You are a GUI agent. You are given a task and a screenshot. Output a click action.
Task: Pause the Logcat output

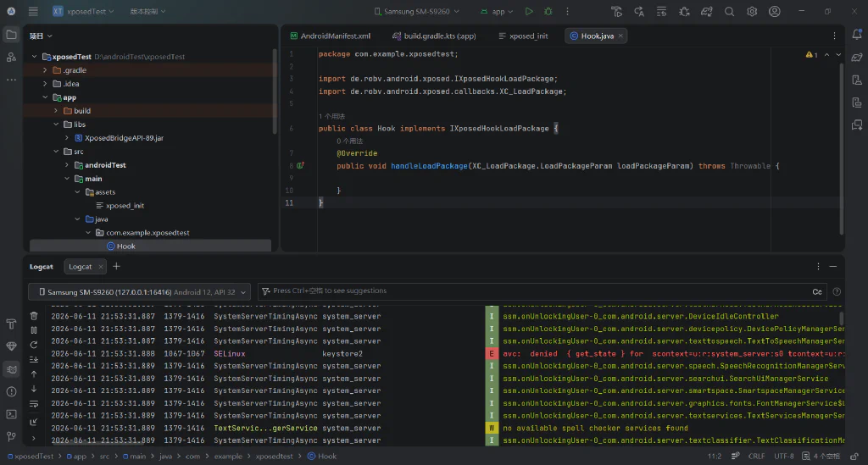(34, 330)
